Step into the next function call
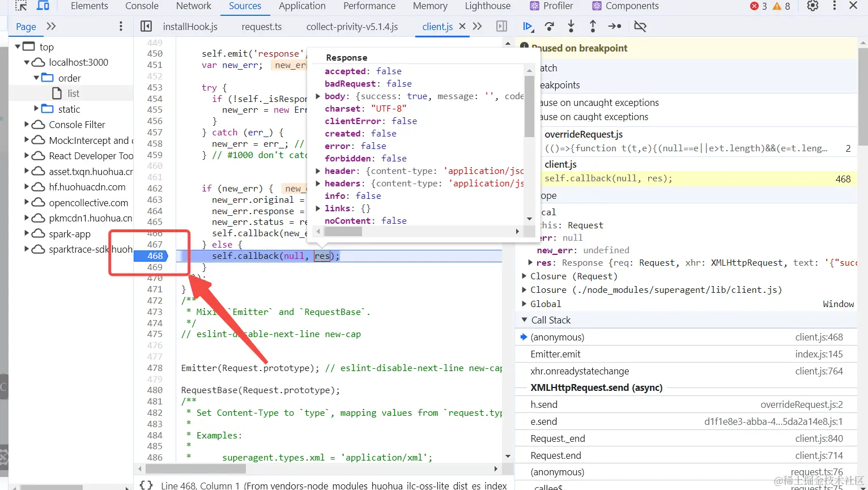This screenshot has height=490, width=868. pos(571,27)
